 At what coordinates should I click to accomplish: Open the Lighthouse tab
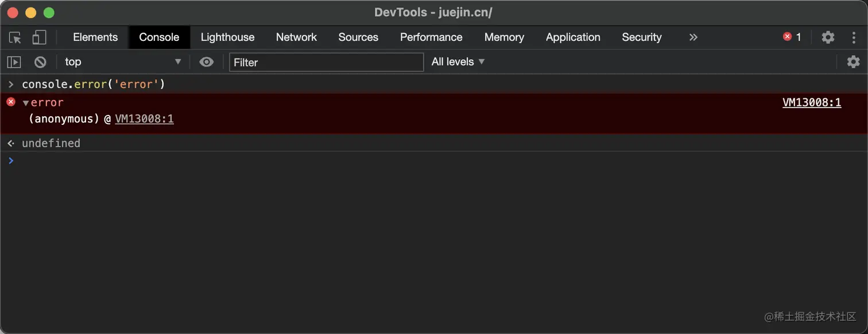click(227, 37)
